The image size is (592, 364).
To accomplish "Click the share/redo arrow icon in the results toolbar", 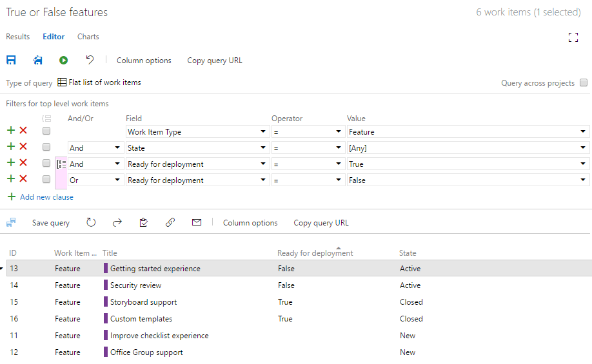I will click(117, 222).
